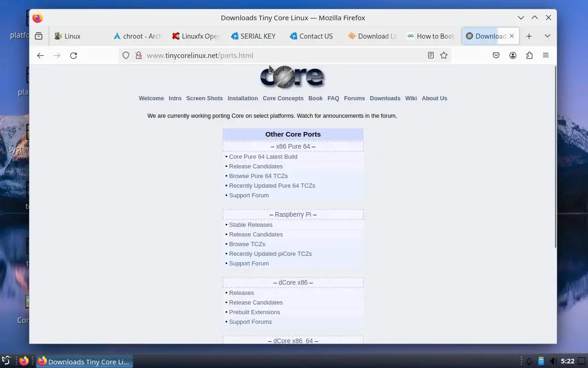Open Raspberry Pi Browse TCZs
The height and width of the screenshot is (368, 588).
(x=247, y=244)
